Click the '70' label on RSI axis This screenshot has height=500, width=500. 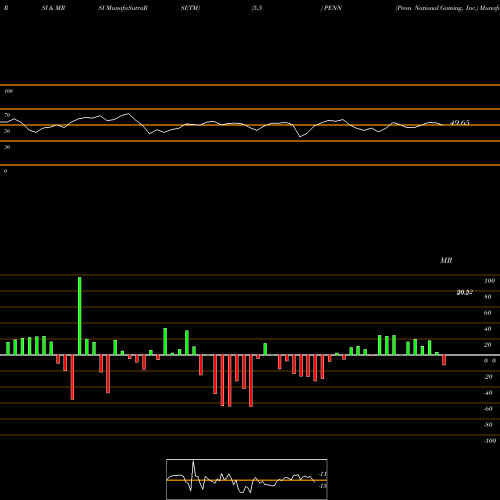tap(7, 115)
